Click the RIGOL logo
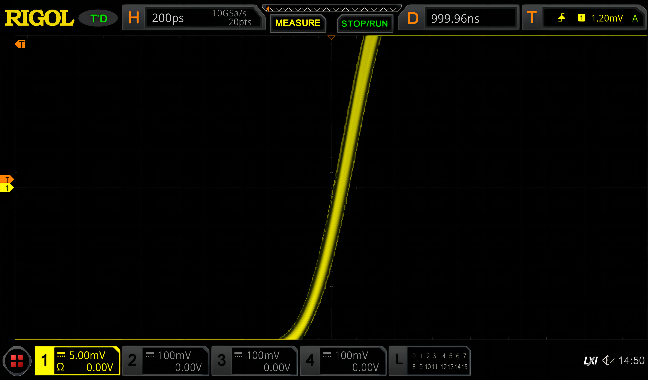648x380 pixels. (x=39, y=18)
